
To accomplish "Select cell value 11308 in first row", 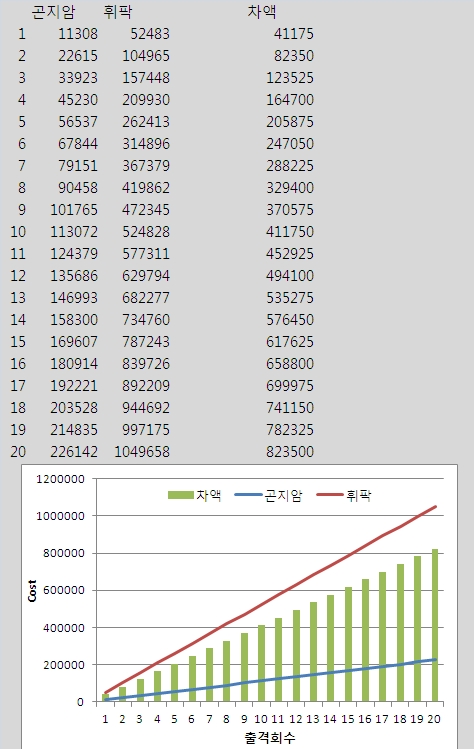I will point(78,33).
